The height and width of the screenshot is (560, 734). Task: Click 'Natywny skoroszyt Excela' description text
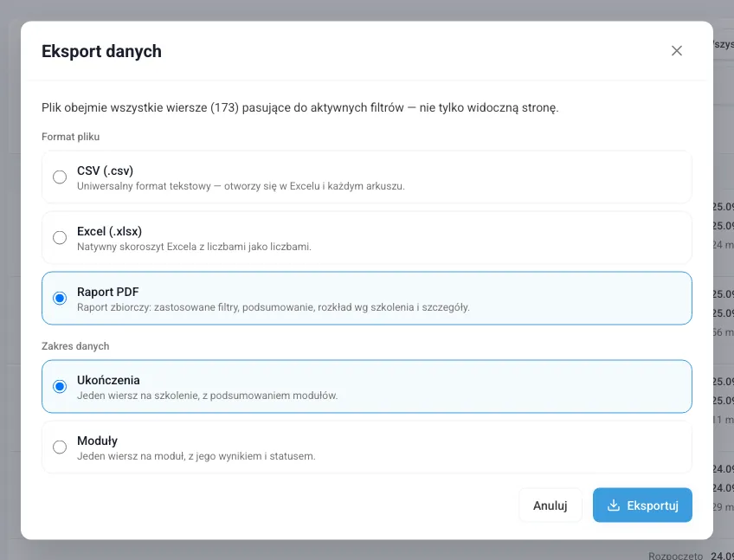pos(194,247)
